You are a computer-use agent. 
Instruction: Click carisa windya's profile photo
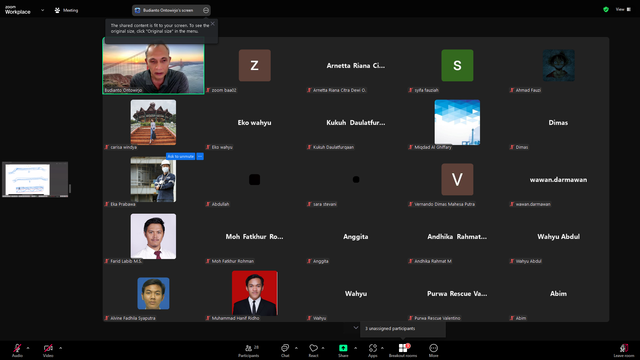pos(153,122)
